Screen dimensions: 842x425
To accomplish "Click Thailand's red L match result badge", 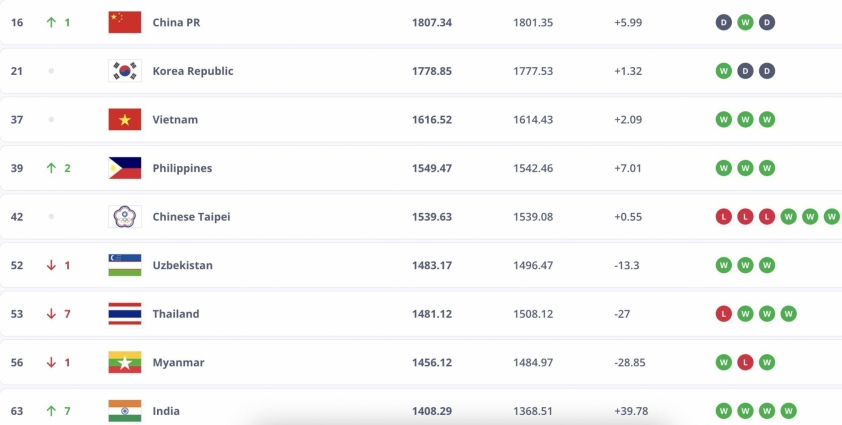I will pos(723,314).
